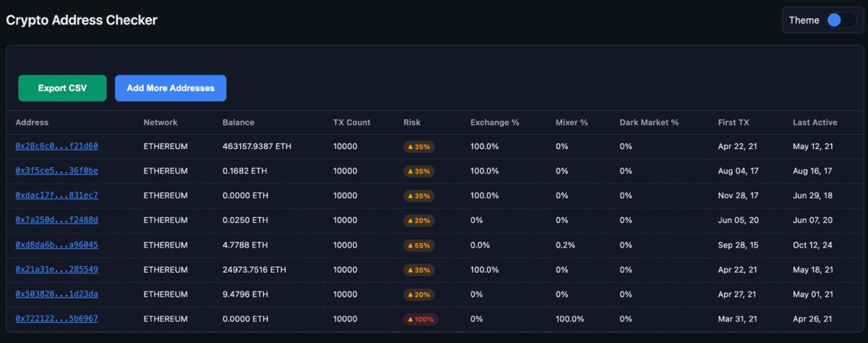Open address link 0xd8da6b...a96045
The image size is (868, 343).
pos(56,245)
